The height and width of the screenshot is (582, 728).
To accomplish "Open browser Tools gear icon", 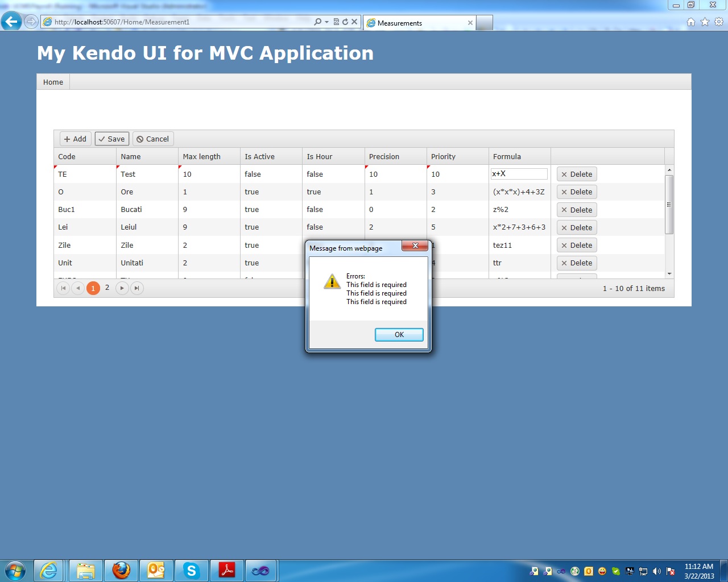I will click(x=719, y=22).
